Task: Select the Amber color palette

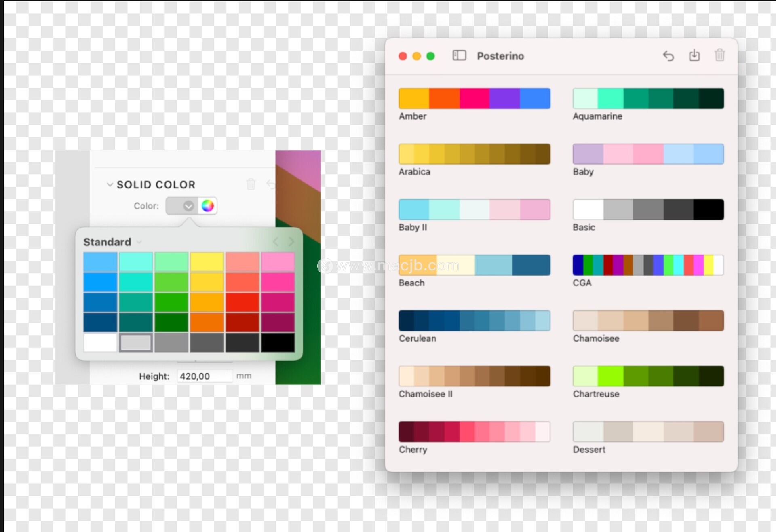Action: 474,98
